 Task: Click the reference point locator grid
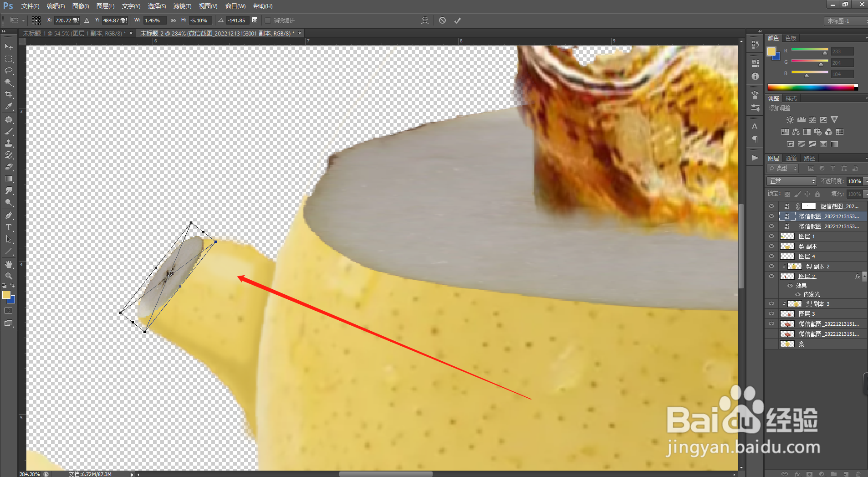(36, 21)
